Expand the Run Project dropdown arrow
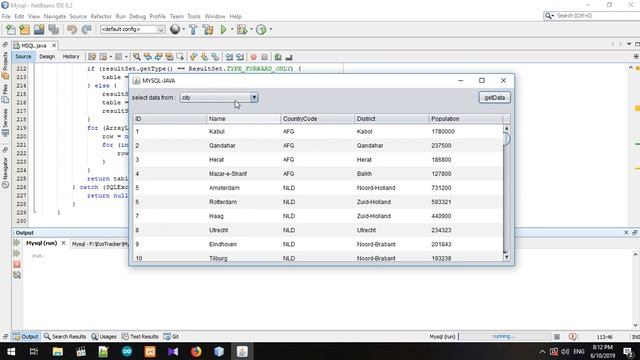Screen dimensions: 640x360 click(232, 29)
